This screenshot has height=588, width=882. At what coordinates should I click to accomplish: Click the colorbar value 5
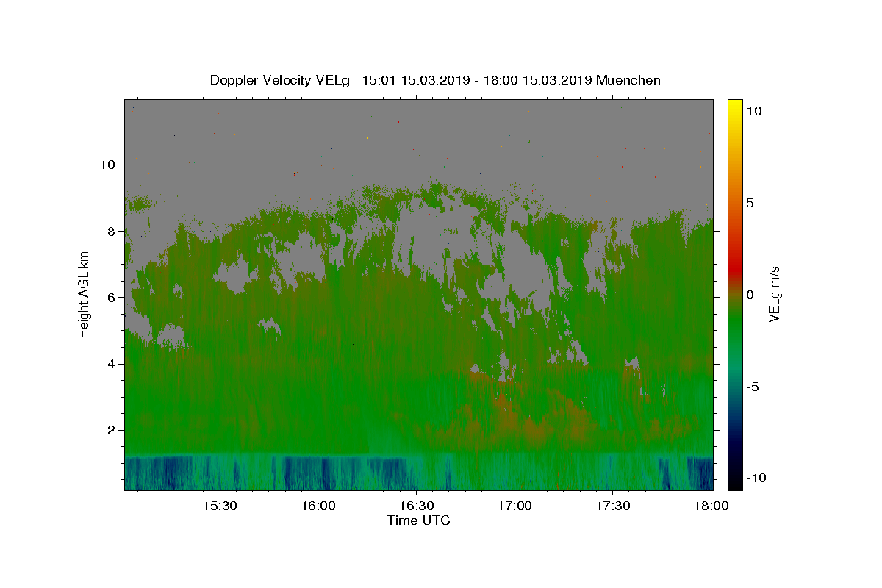pyautogui.click(x=750, y=203)
